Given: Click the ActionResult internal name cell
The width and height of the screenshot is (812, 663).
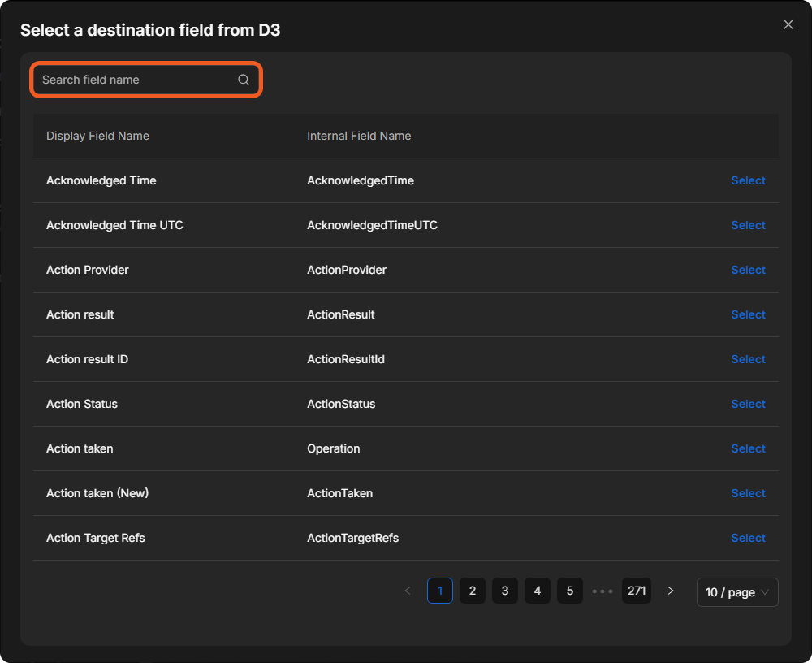Looking at the screenshot, I should click(341, 314).
